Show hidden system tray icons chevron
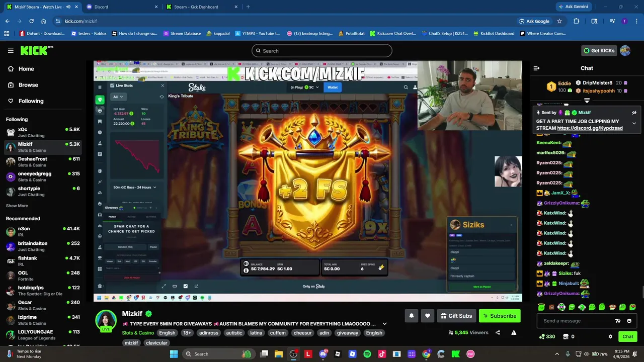Screen dimensions: 644x362 [x=557, y=354]
